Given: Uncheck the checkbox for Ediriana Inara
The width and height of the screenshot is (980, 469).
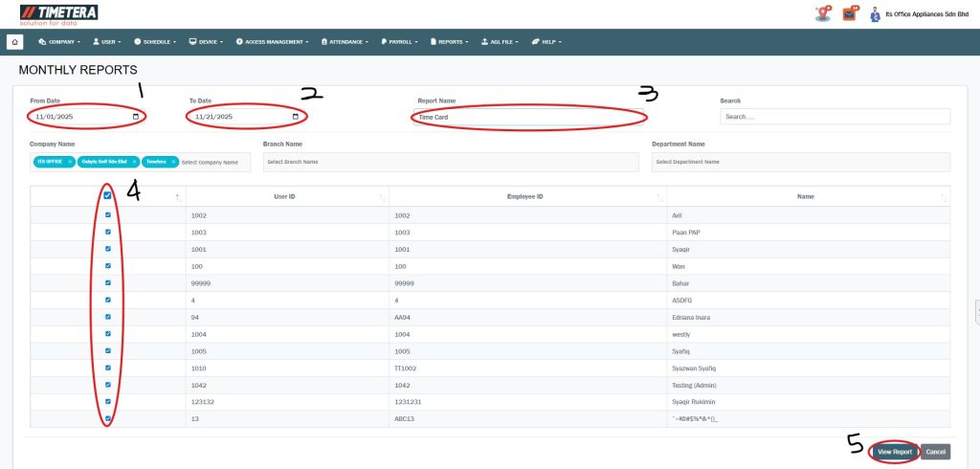Looking at the screenshot, I should (x=107, y=317).
